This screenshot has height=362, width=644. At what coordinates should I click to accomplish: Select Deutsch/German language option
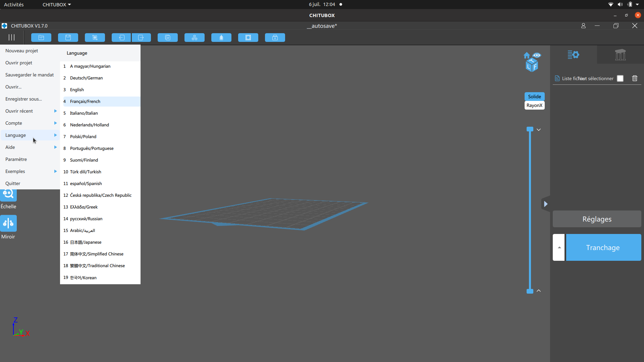point(86,78)
